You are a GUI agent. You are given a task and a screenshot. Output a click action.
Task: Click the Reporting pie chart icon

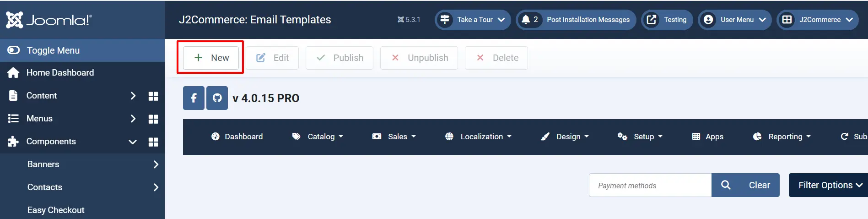pos(757,137)
